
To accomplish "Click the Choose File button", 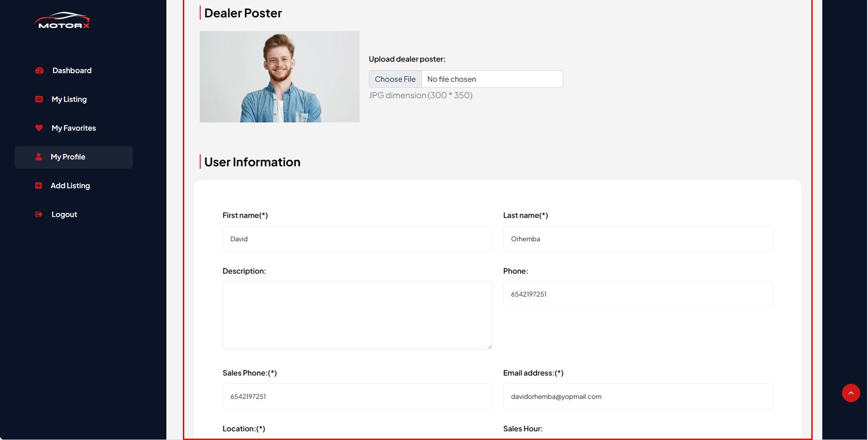I will [395, 79].
